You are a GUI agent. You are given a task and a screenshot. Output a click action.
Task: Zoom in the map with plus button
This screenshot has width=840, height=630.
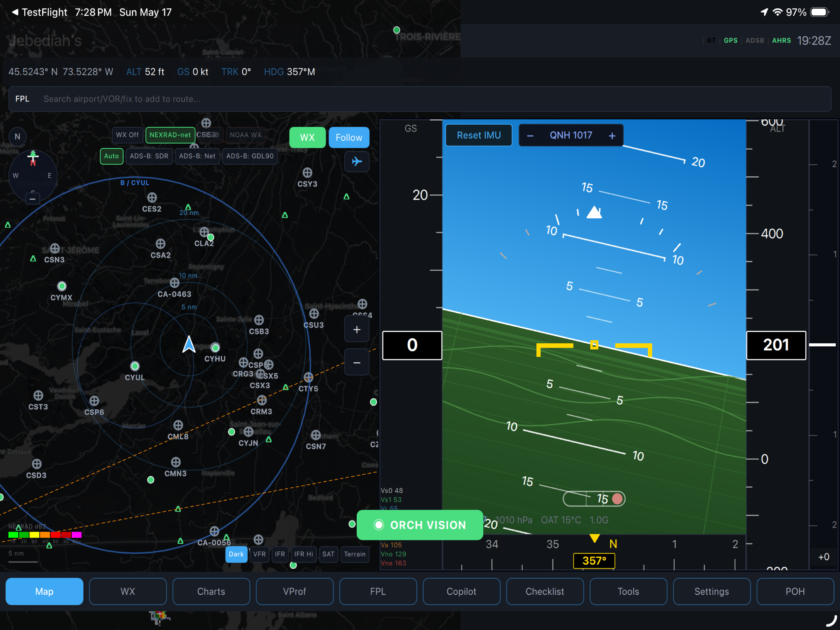pyautogui.click(x=357, y=329)
